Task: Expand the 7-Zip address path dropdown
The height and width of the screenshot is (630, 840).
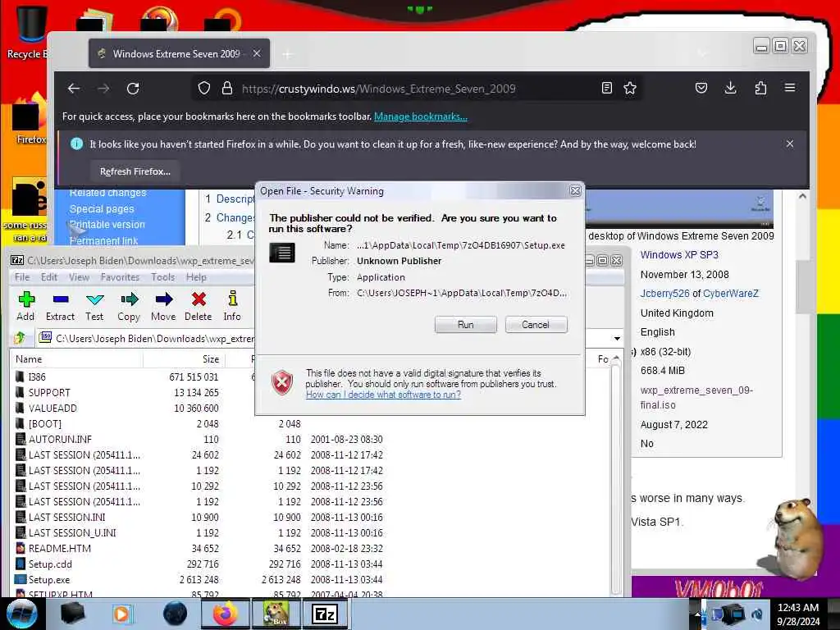Action: [617, 339]
